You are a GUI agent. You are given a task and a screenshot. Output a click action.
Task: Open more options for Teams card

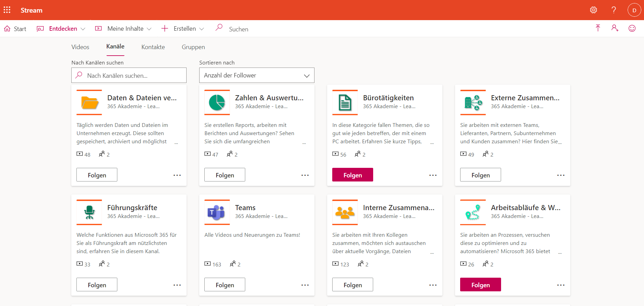pos(305,285)
